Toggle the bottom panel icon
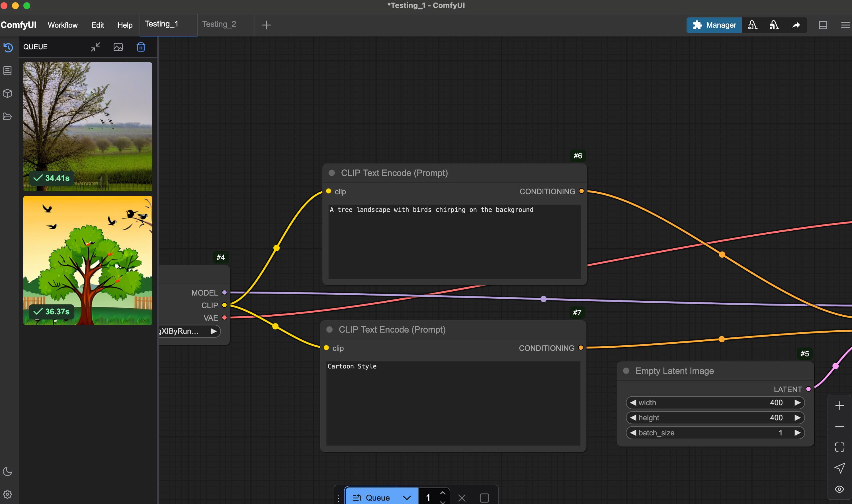This screenshot has height=504, width=852. coord(822,25)
